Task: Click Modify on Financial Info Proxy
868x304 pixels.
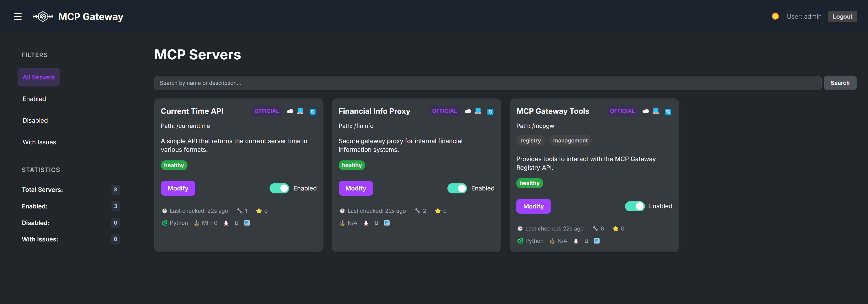Action: [x=356, y=188]
